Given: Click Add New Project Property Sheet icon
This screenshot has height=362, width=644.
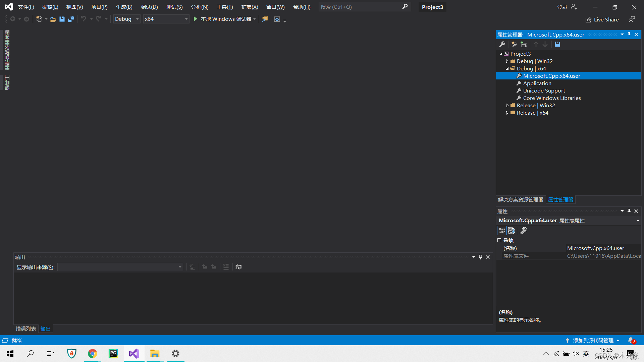Looking at the screenshot, I should 514,44.
